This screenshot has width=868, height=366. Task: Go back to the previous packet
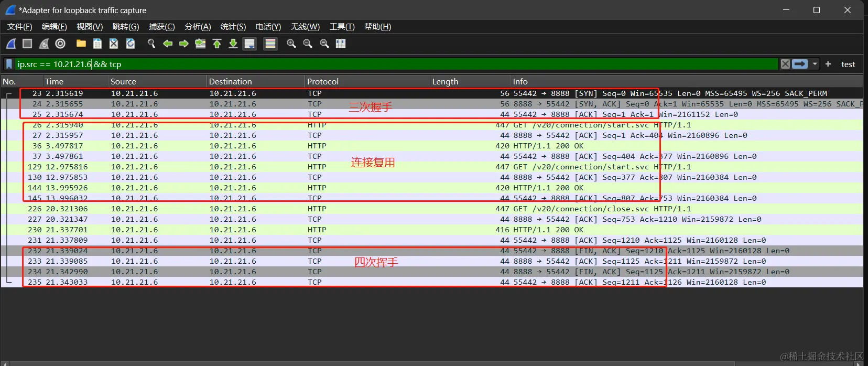coord(168,44)
